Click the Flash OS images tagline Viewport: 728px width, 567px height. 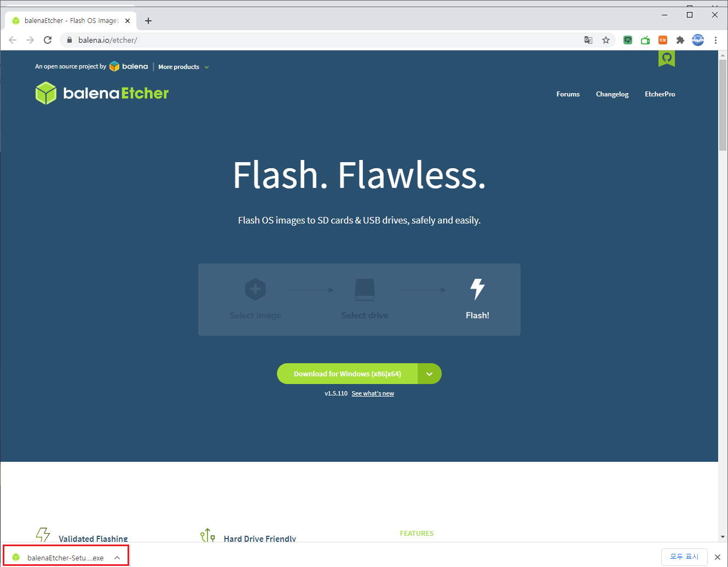[x=359, y=220]
